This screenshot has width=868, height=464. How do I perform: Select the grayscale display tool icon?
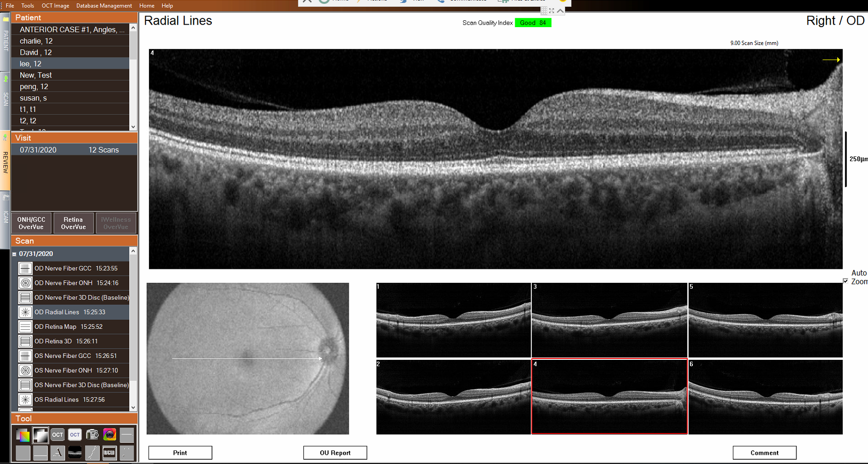40,435
